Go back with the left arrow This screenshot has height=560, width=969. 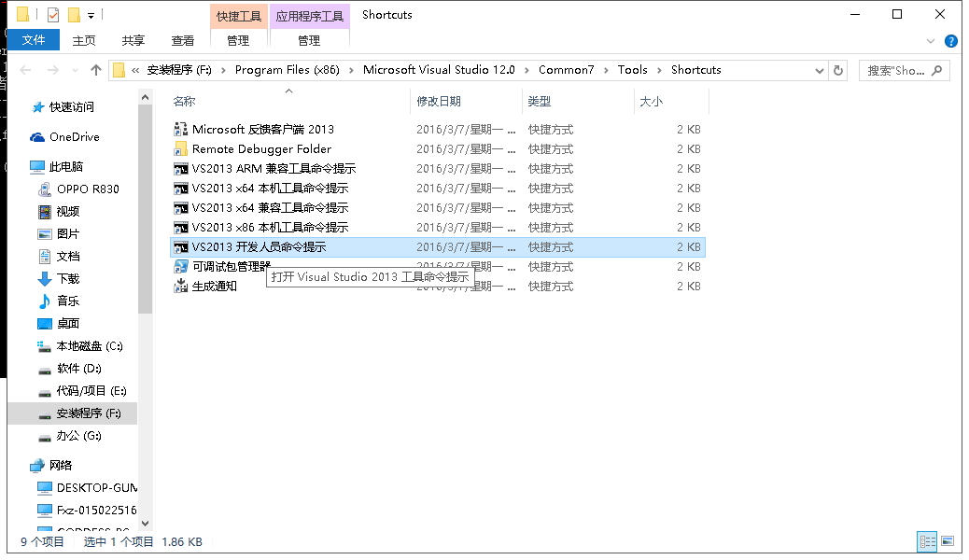(x=25, y=70)
